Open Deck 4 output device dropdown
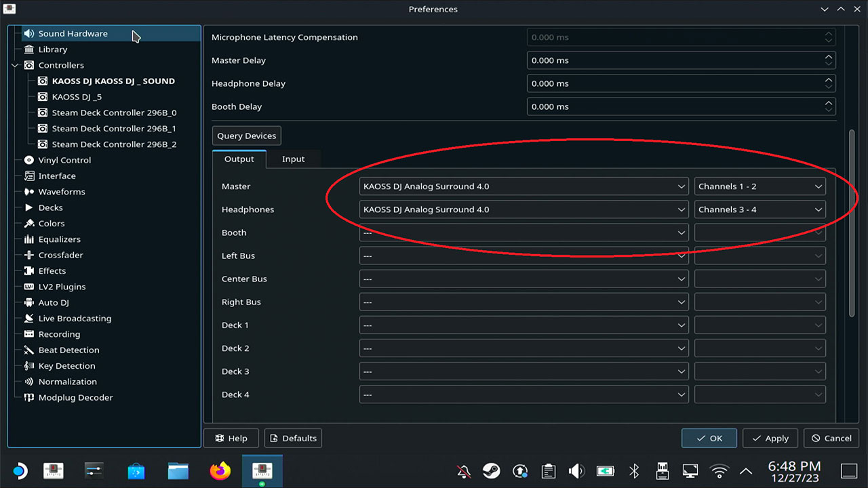The height and width of the screenshot is (488, 868). 524,394
